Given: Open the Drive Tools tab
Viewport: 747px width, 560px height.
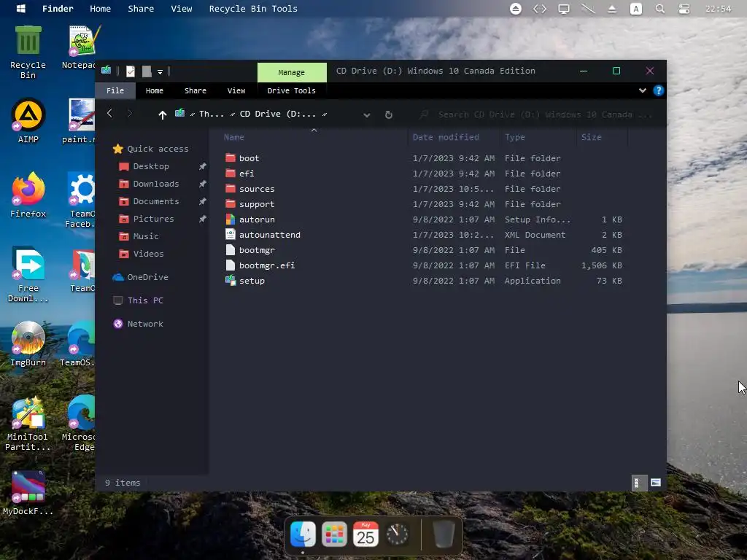Looking at the screenshot, I should pos(291,90).
